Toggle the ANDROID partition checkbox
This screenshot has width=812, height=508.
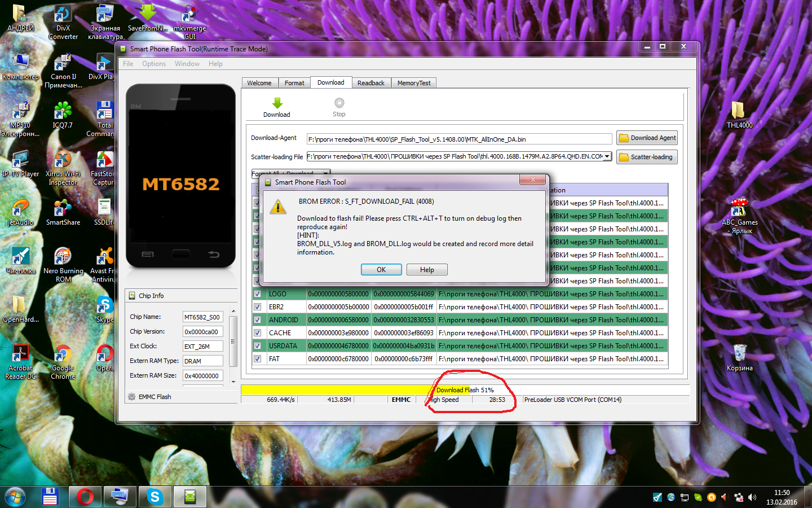click(x=257, y=320)
